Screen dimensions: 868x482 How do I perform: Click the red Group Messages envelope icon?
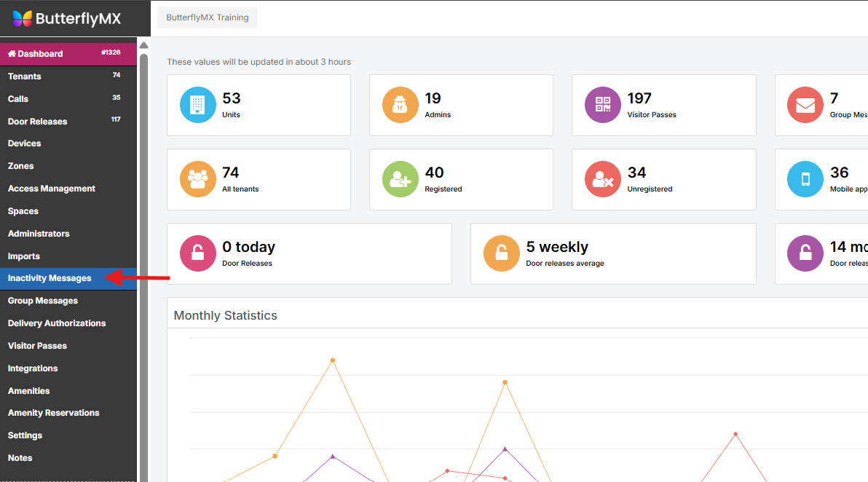(x=805, y=105)
